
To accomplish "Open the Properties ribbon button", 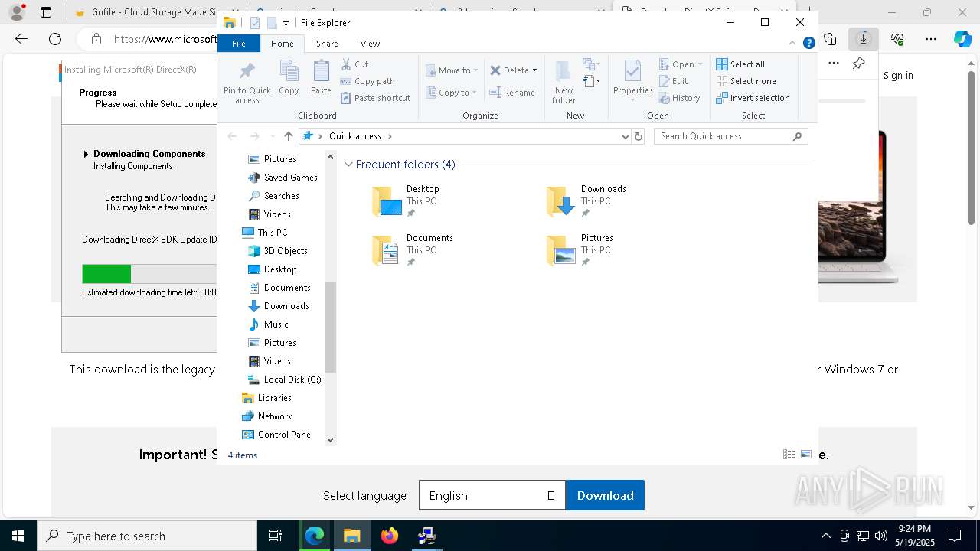I will (632, 82).
